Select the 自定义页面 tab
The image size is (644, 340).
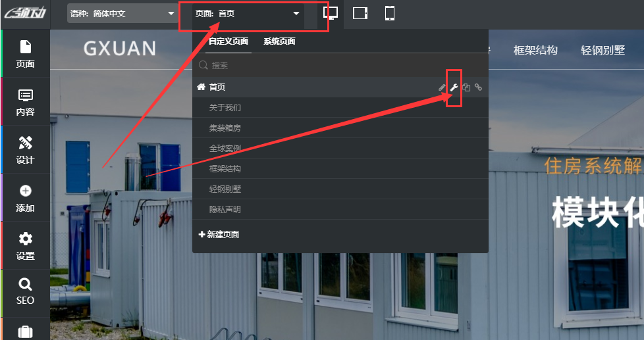click(x=228, y=41)
